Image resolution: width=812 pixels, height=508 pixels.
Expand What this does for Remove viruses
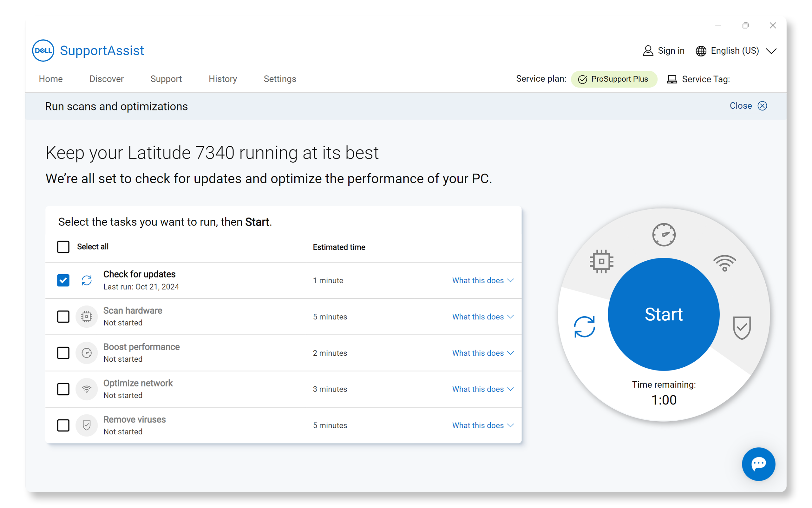click(483, 425)
